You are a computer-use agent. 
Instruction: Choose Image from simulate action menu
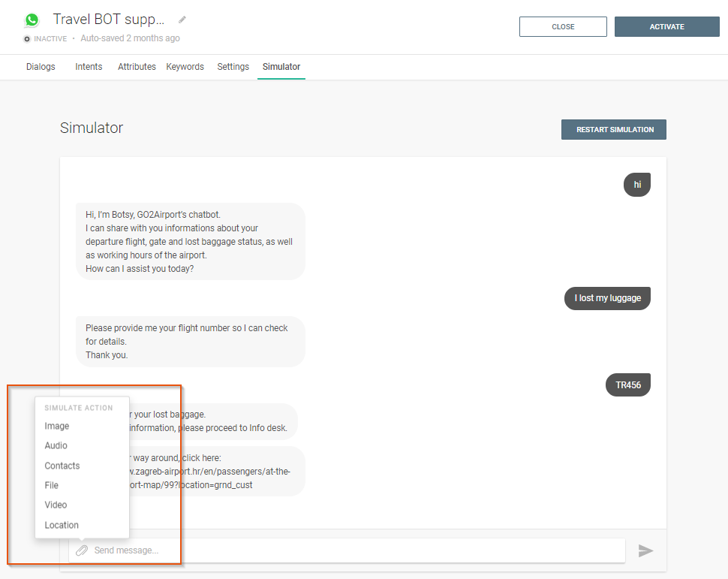[57, 426]
